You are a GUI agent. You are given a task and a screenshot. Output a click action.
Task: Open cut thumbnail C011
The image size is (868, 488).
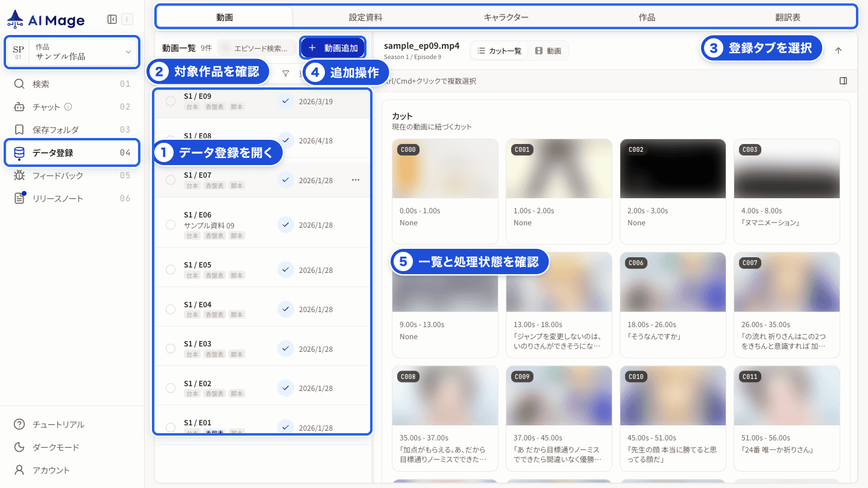click(x=787, y=396)
